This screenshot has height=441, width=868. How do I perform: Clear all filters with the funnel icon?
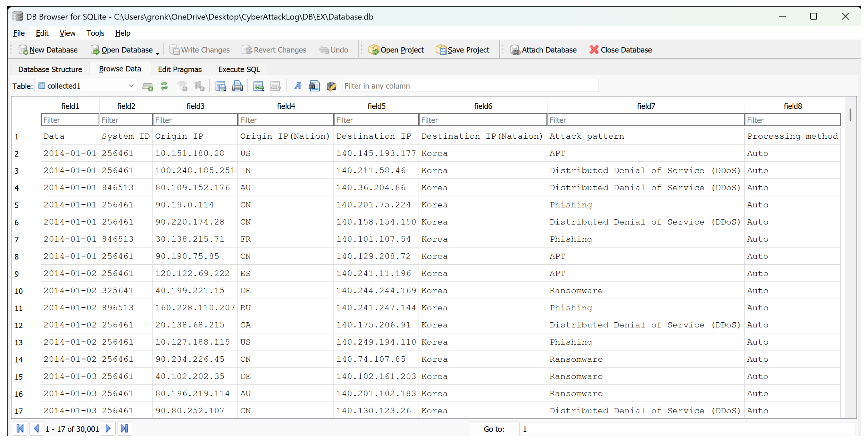coord(182,86)
